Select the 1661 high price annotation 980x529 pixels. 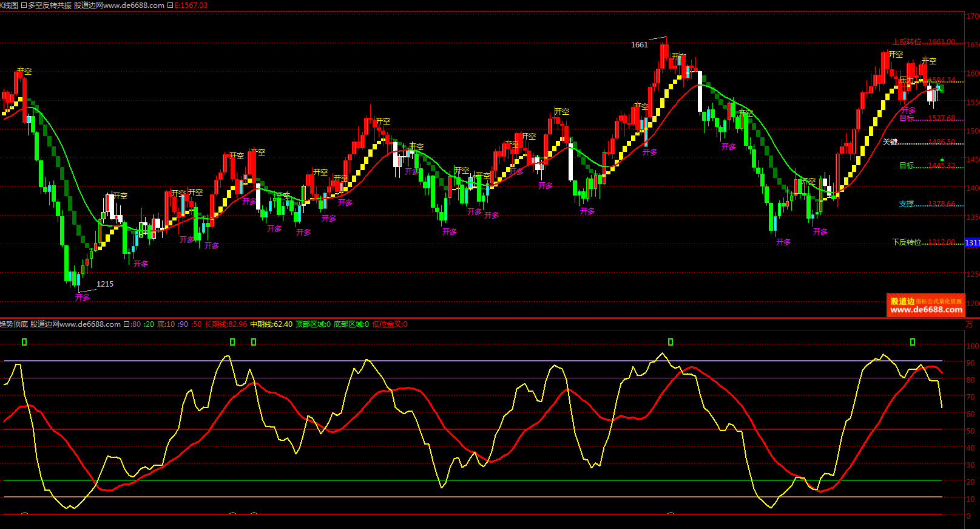click(x=639, y=45)
